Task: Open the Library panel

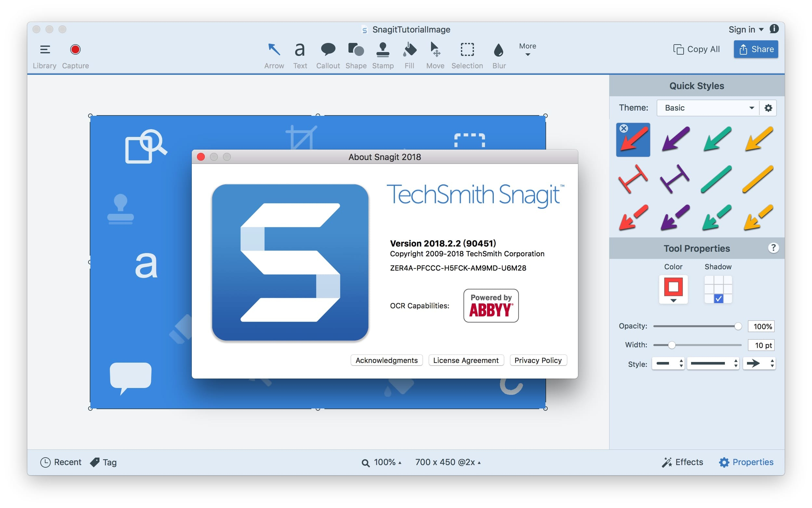Action: point(45,55)
